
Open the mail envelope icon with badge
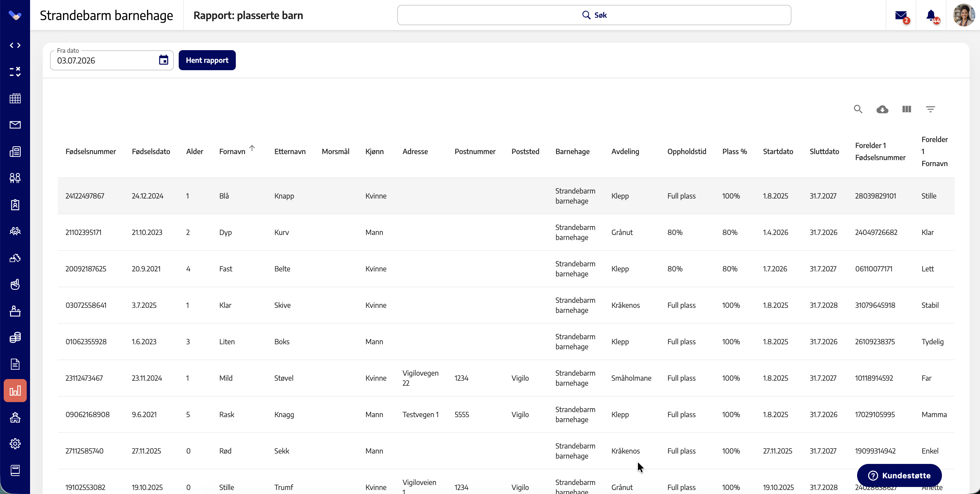click(x=901, y=16)
